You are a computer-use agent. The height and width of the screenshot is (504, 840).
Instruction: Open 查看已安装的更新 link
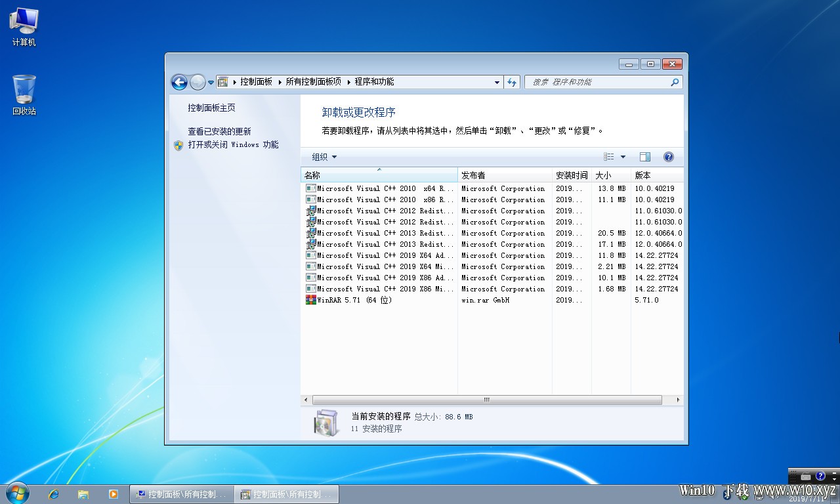point(219,131)
